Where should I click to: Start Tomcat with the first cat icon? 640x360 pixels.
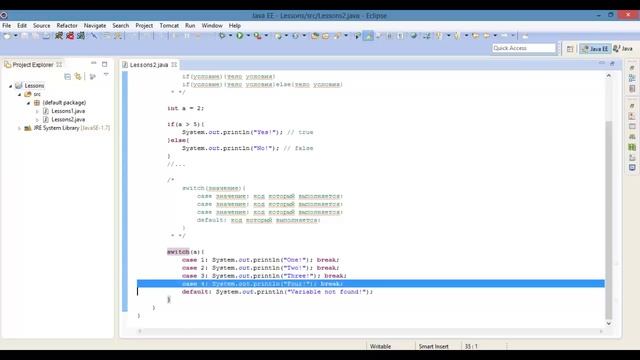click(59, 36)
